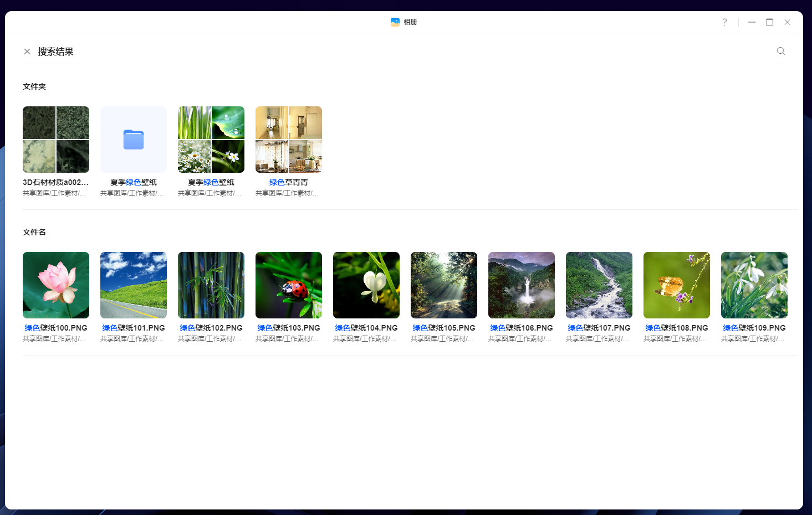Click the path under 绿色壁纸102.PNG
Viewport: 812px width, 515px height.
pyautogui.click(x=210, y=339)
